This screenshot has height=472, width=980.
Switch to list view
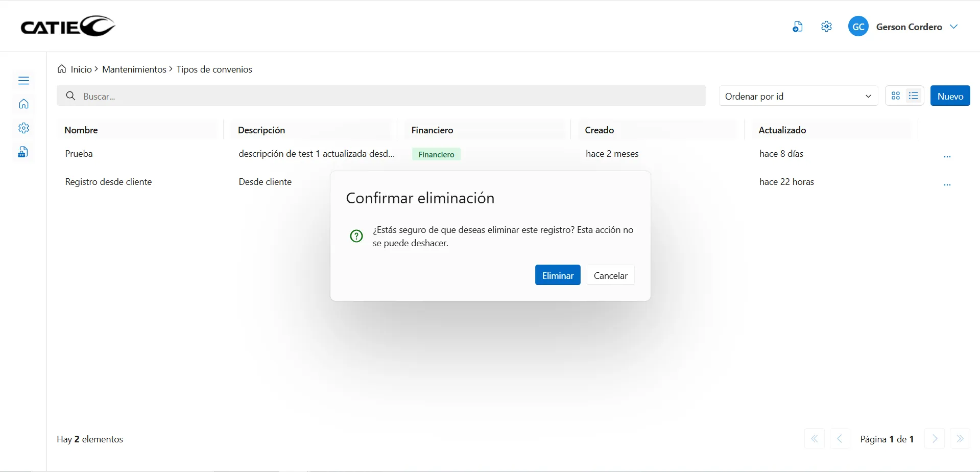coord(914,96)
